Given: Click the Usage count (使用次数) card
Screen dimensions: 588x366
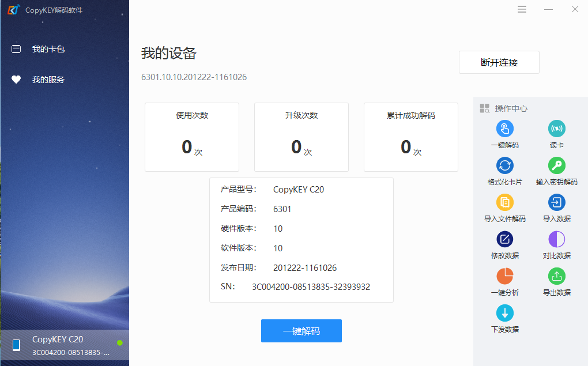Looking at the screenshot, I should (192, 137).
